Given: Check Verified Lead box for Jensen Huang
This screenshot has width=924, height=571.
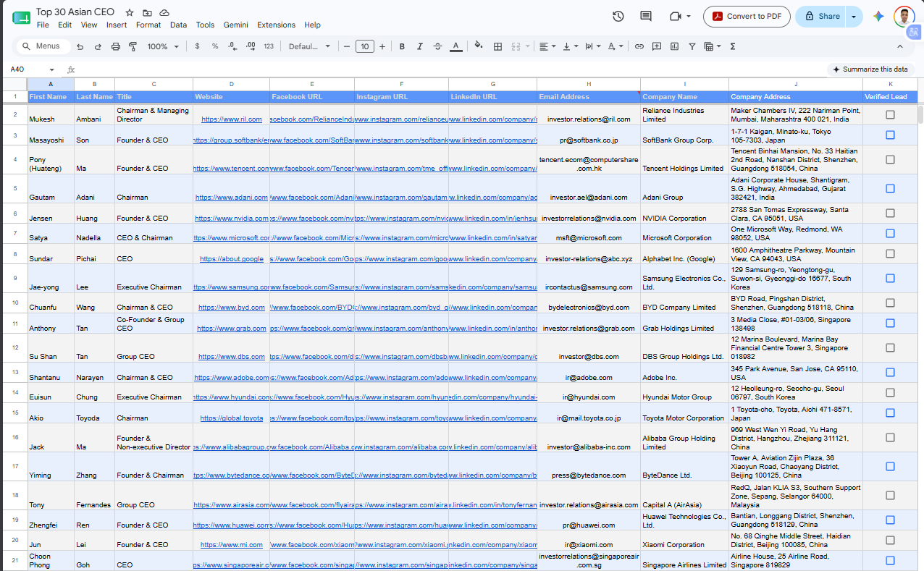Looking at the screenshot, I should [x=890, y=213].
